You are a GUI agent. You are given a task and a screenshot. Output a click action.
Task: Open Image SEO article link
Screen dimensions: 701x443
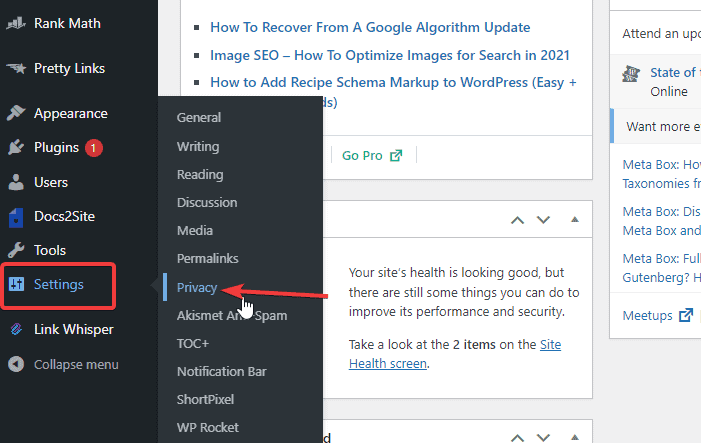(x=390, y=55)
